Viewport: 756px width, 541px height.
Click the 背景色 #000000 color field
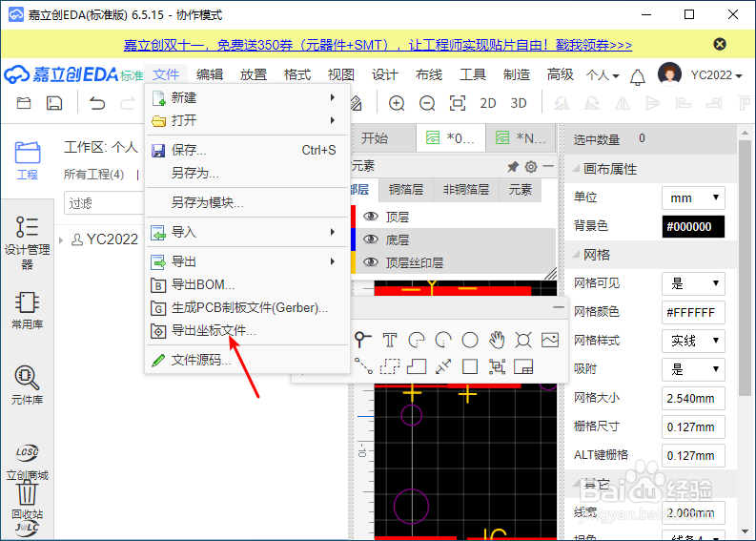693,227
